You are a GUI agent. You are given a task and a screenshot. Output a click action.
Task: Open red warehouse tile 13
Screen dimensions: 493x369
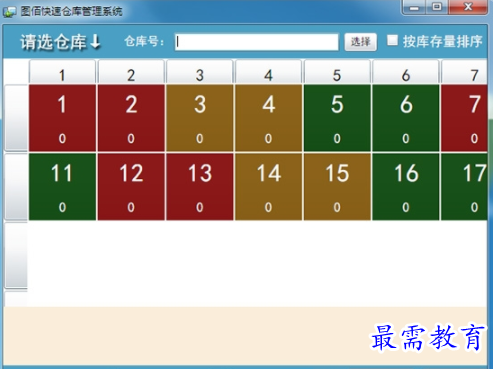(200, 187)
